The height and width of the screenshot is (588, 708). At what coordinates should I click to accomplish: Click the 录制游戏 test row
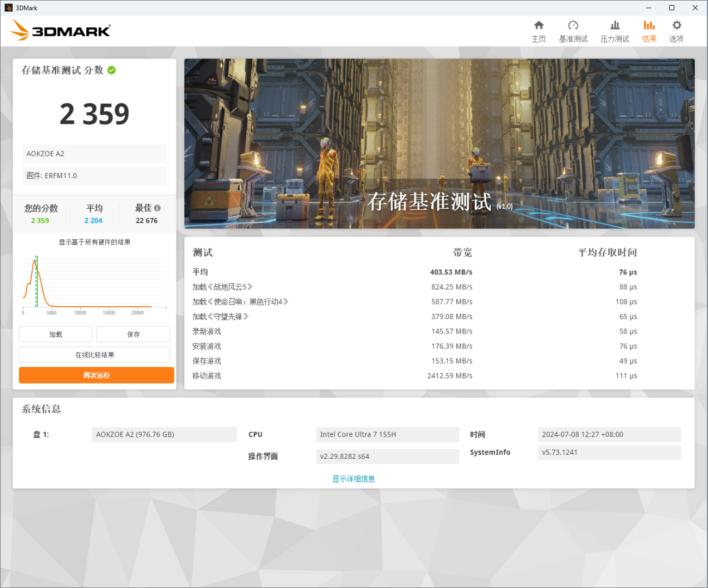(x=415, y=331)
